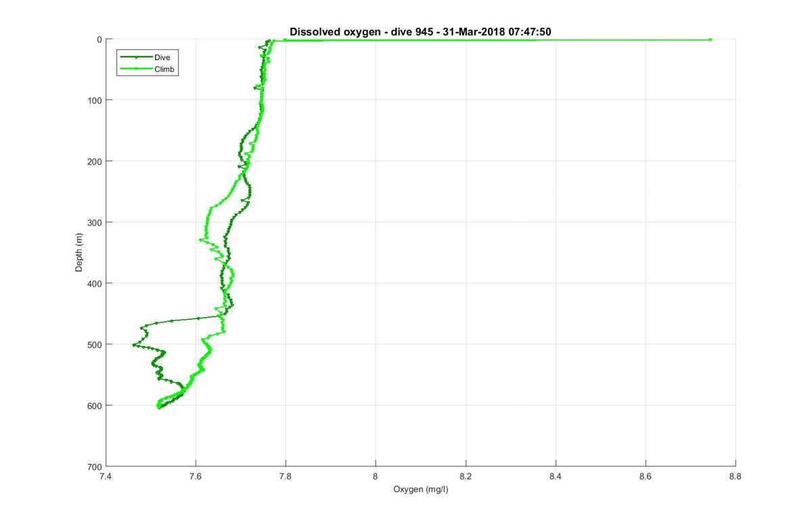This screenshot has height=524, width=812.
Task: Click the y-axis tick label 600
Action: pyautogui.click(x=95, y=406)
